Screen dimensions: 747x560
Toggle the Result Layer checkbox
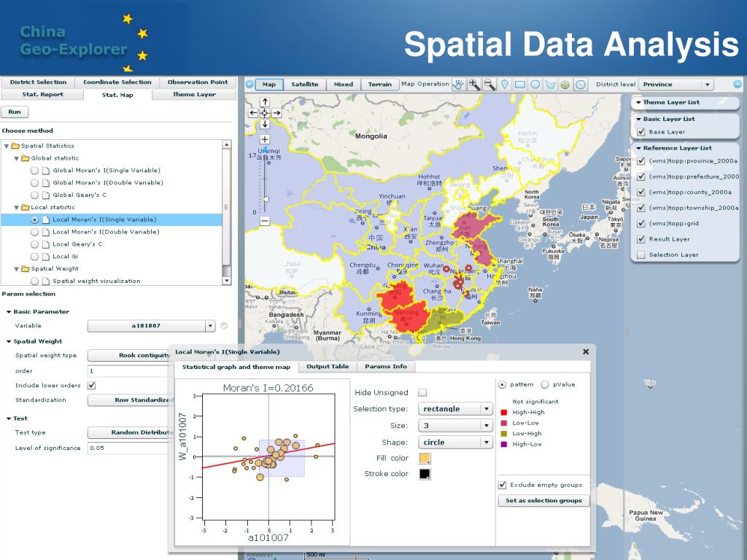[640, 239]
